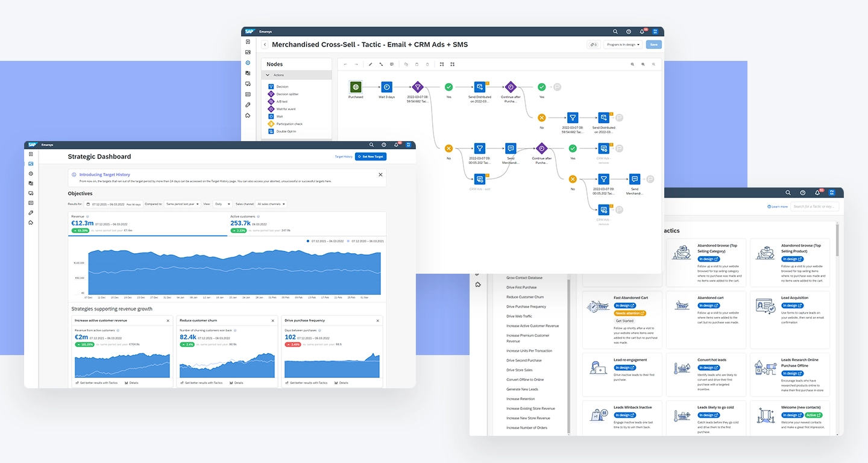
Task: Open search in the program editor header
Action: point(615,31)
